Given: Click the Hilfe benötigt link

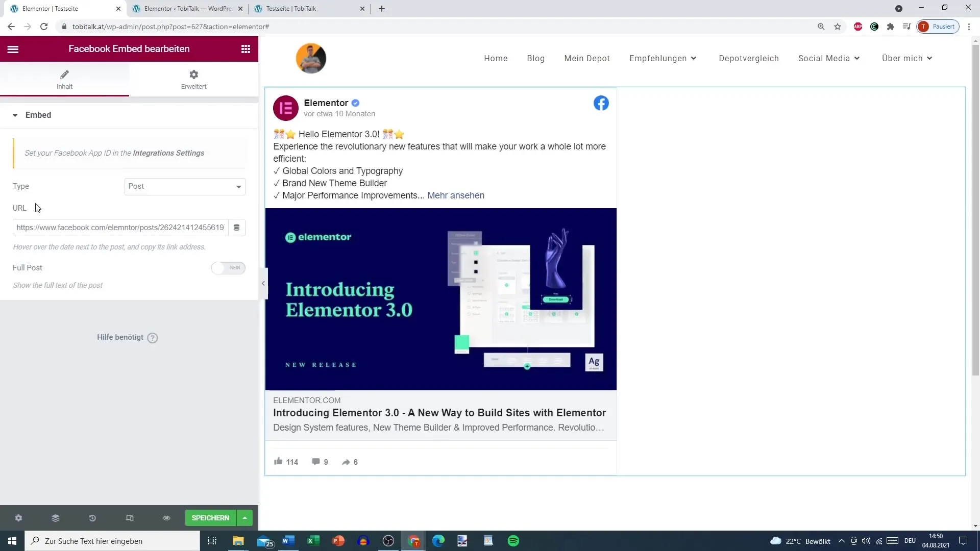Looking at the screenshot, I should (x=120, y=337).
